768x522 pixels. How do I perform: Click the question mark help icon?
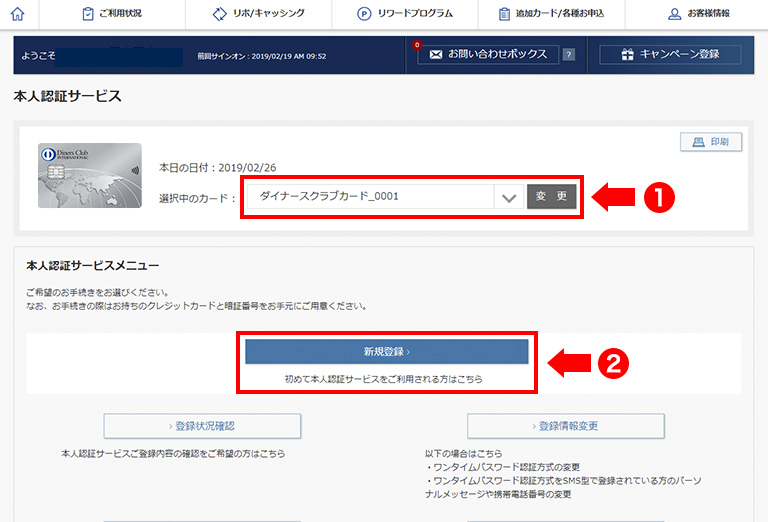(569, 55)
